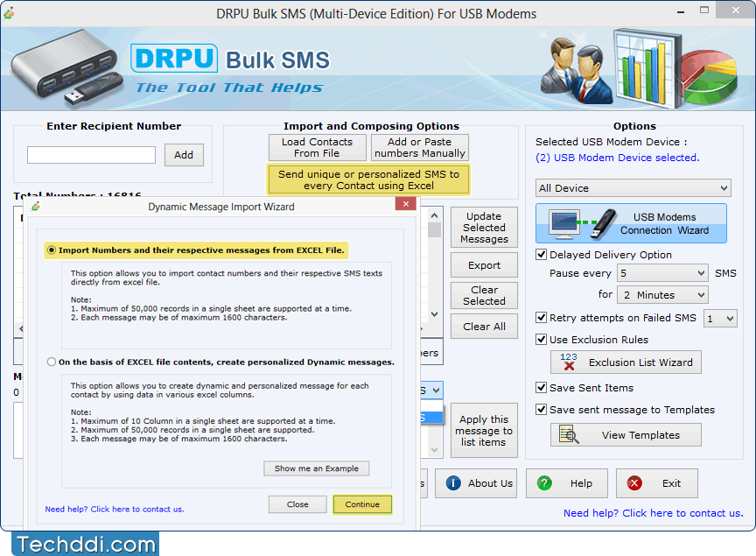The height and width of the screenshot is (556, 756).
Task: Click the Add recipient number button
Action: point(184,155)
